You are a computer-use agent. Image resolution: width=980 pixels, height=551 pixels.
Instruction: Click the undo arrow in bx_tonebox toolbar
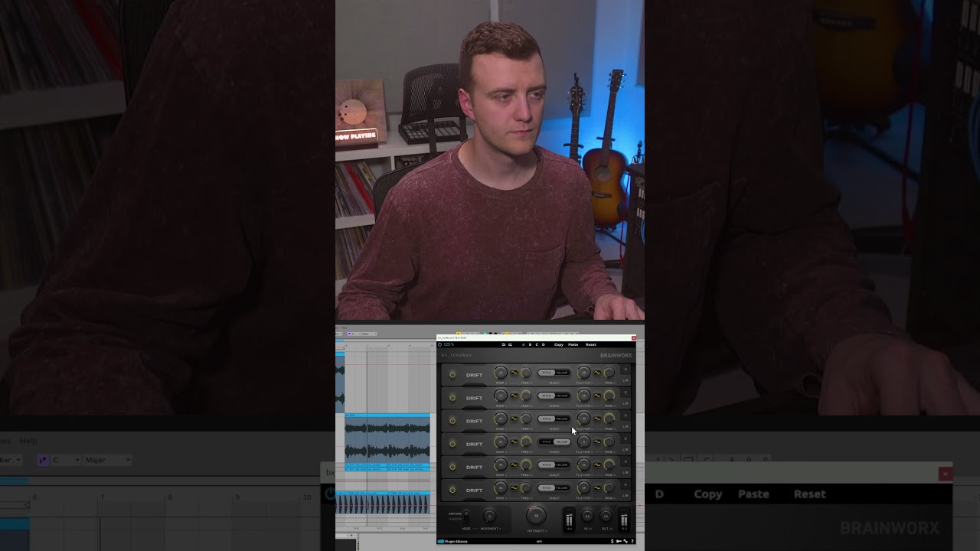pos(504,344)
